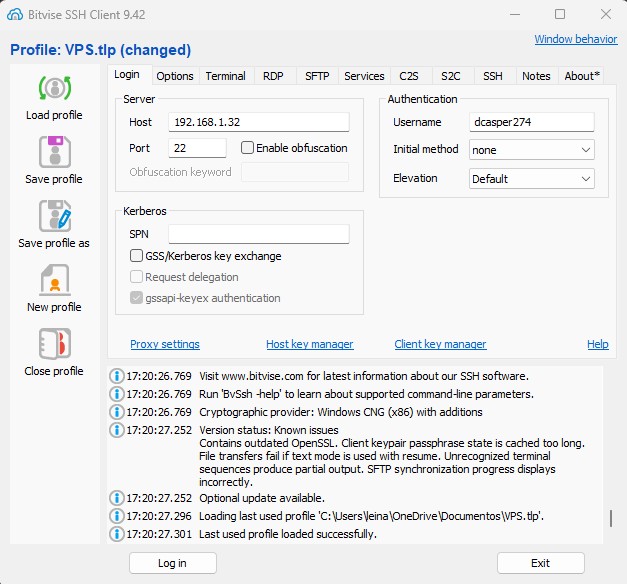The width and height of the screenshot is (627, 584).
Task: Toggle GSS/Kerberos key exchange checkbox
Action: click(137, 256)
